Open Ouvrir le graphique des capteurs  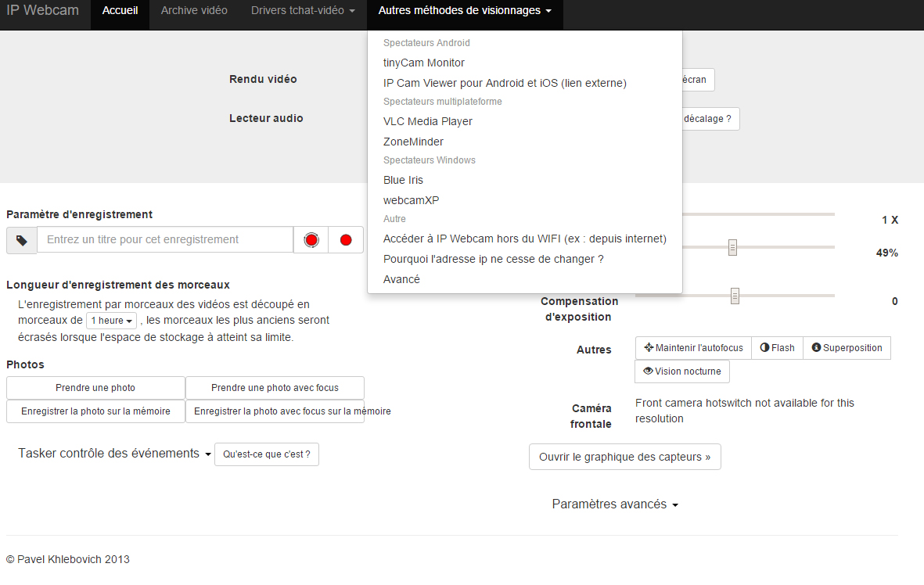624,457
